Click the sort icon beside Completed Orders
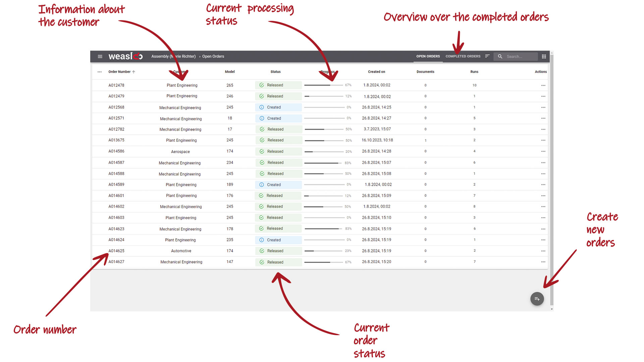644x362 pixels. coord(487,56)
